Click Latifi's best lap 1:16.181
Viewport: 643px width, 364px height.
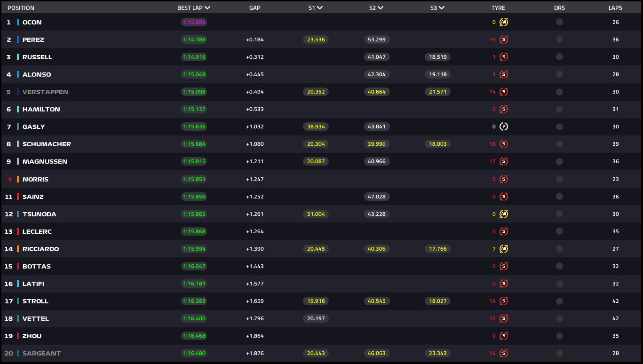tap(194, 284)
